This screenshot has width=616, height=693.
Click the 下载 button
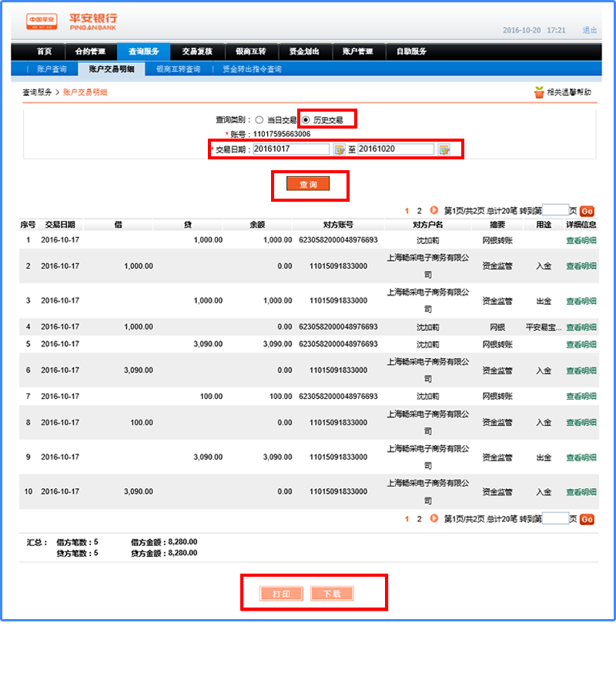[x=332, y=594]
